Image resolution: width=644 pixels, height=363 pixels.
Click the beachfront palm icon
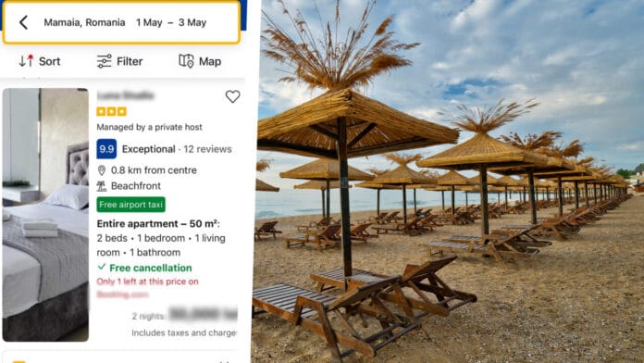click(x=102, y=186)
